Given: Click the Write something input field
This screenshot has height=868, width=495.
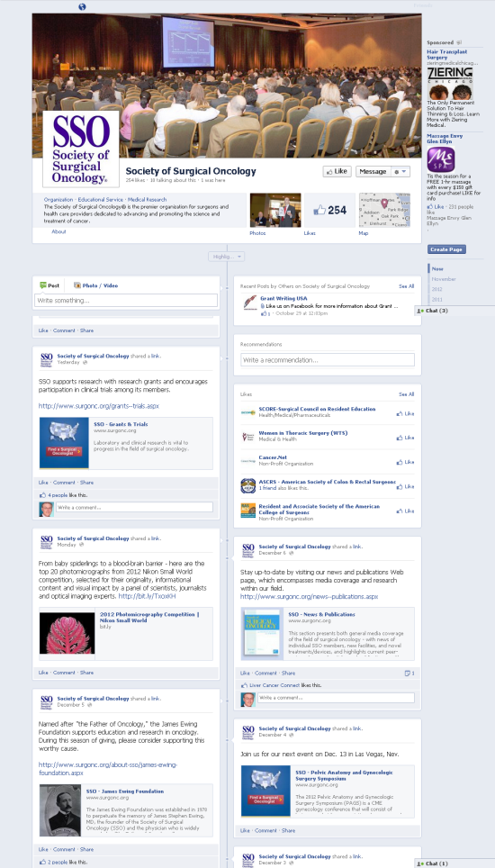Looking at the screenshot, I should click(126, 301).
